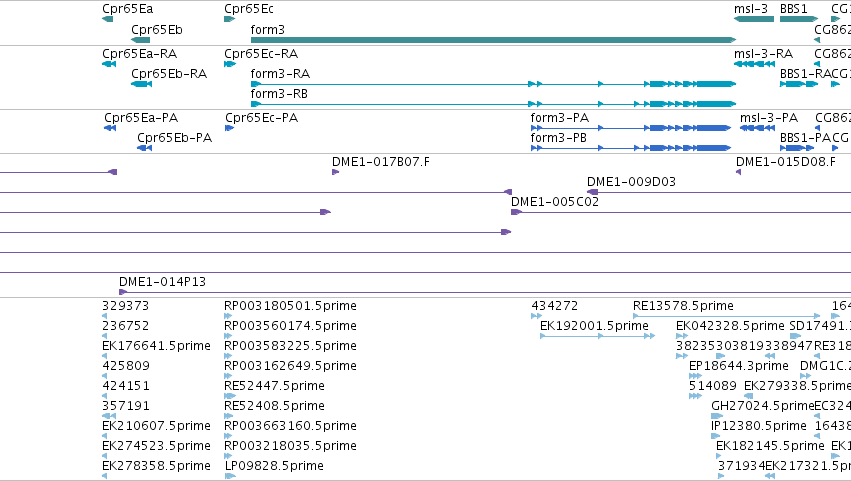This screenshot has height=481, width=851.
Task: Click the DME1-017B07.F clone end marker
Action: (335, 172)
